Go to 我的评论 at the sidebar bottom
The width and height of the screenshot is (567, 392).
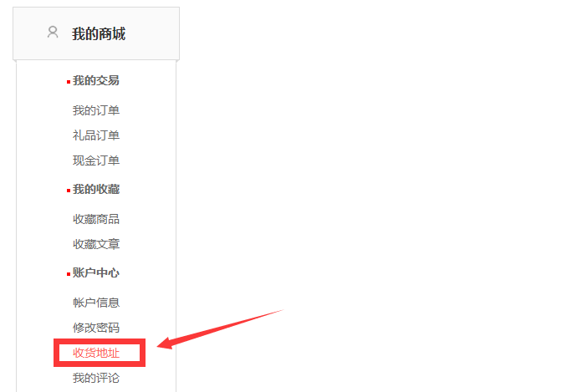click(96, 378)
